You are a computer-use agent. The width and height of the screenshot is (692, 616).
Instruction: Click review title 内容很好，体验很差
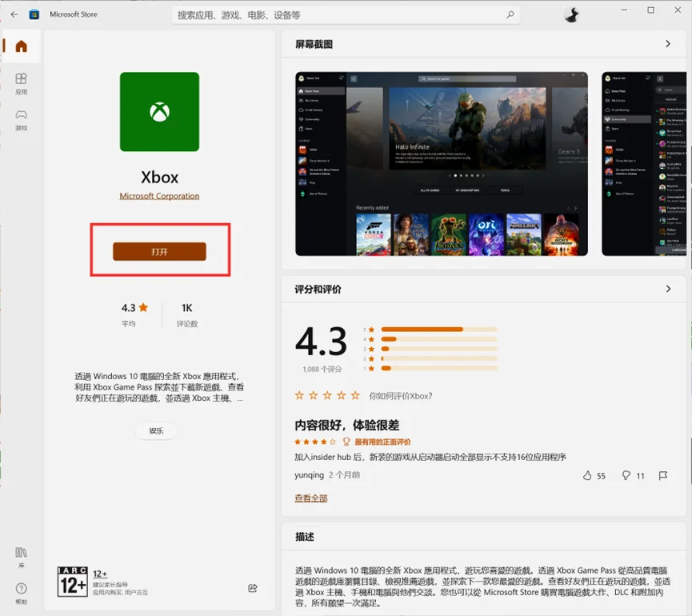tap(347, 425)
